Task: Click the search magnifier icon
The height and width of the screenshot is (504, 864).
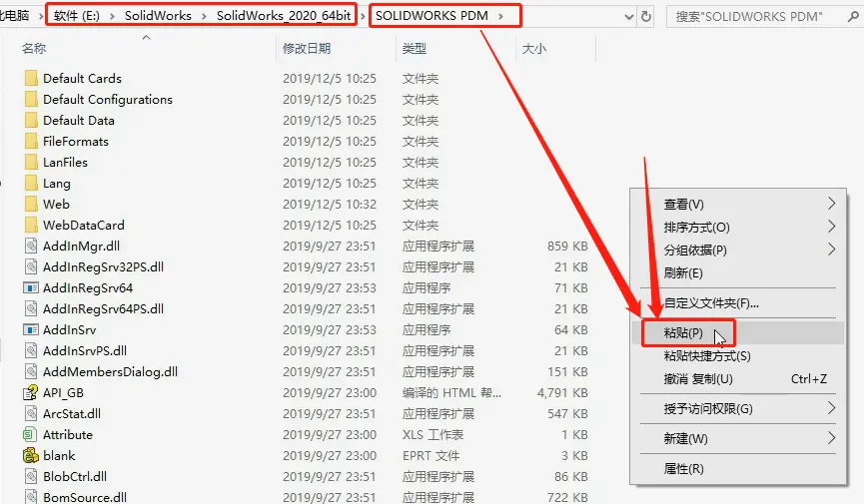Action: [x=853, y=17]
